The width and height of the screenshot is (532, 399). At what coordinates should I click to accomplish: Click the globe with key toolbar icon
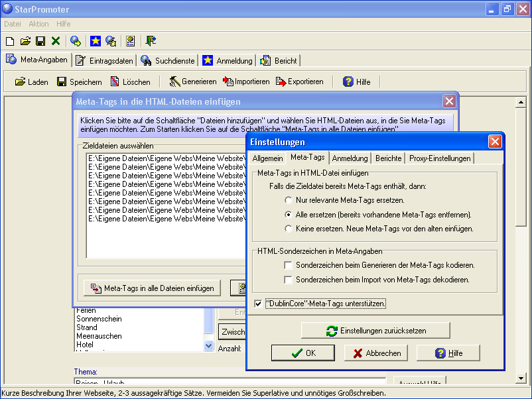(x=111, y=41)
